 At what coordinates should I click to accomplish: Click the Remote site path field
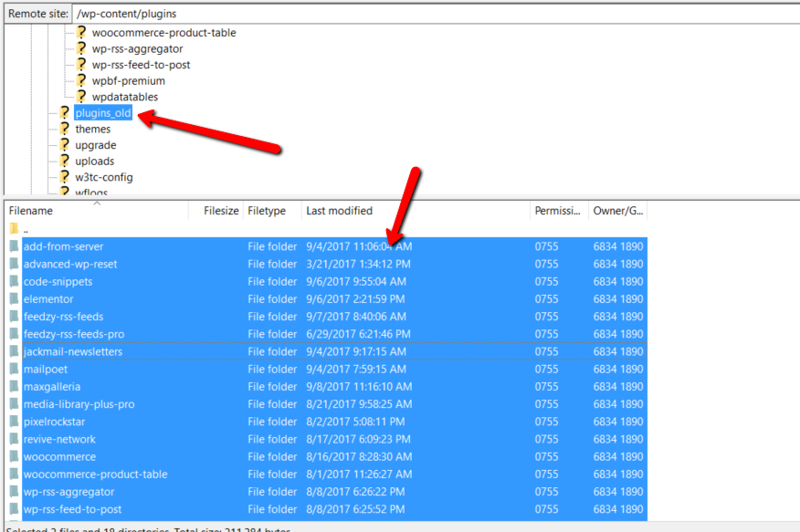(x=437, y=14)
